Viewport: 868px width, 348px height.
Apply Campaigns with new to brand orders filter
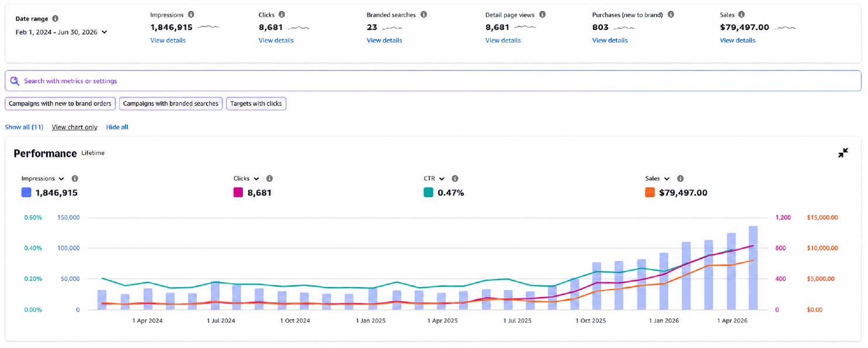(60, 104)
